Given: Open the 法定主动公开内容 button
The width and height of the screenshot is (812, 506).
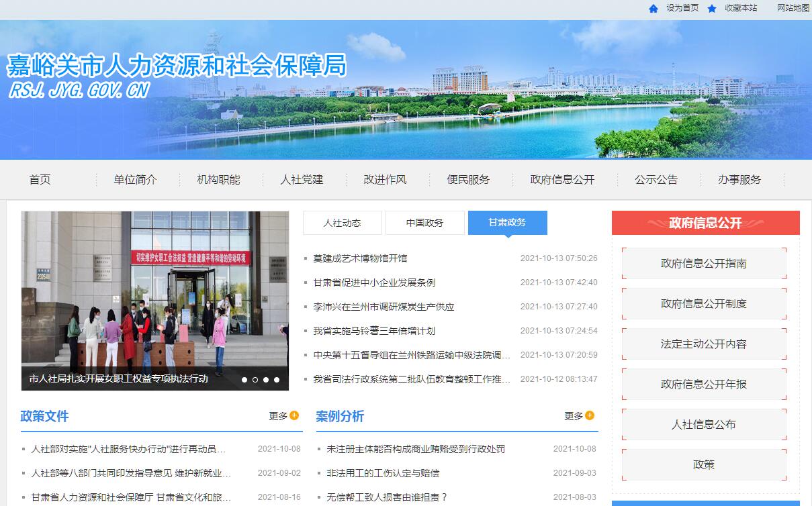Looking at the screenshot, I should tap(703, 344).
